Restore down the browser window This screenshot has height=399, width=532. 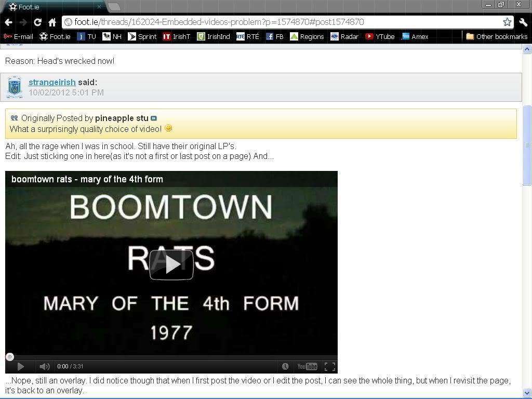pos(501,4)
